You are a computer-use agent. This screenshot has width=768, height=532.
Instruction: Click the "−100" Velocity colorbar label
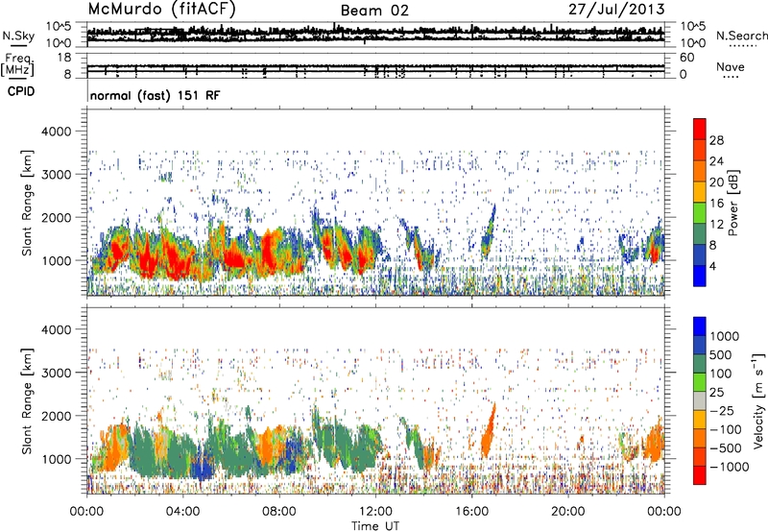click(725, 429)
